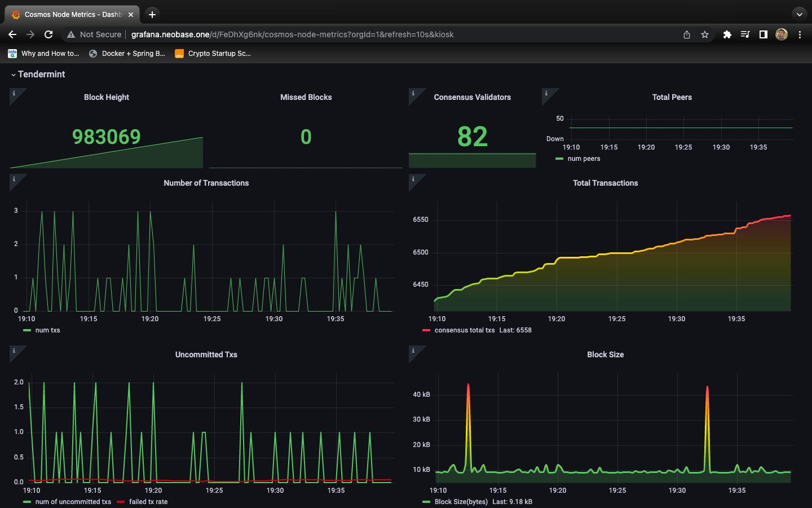Open the Docker + Spring B... bookmark
Viewport: 812px width, 508px height.
(127, 54)
